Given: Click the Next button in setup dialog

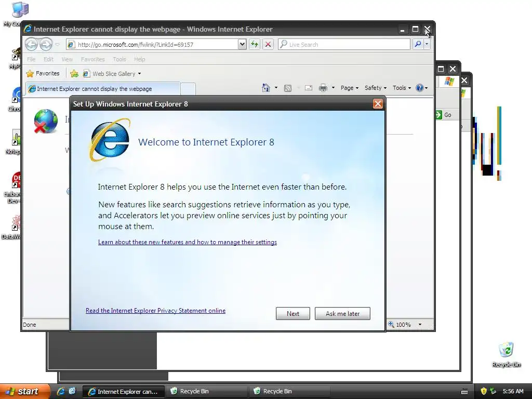Looking at the screenshot, I should [x=293, y=313].
